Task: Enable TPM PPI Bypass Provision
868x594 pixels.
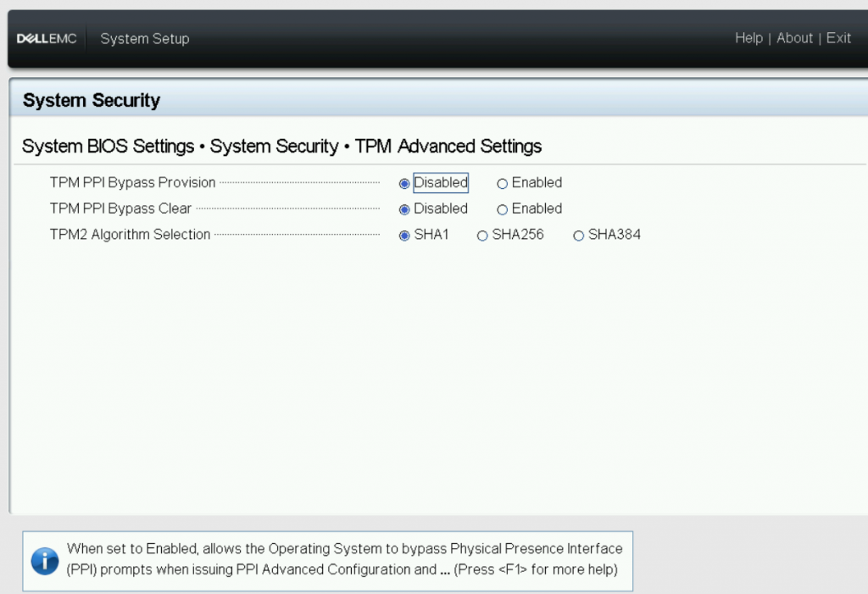Action: tap(503, 183)
